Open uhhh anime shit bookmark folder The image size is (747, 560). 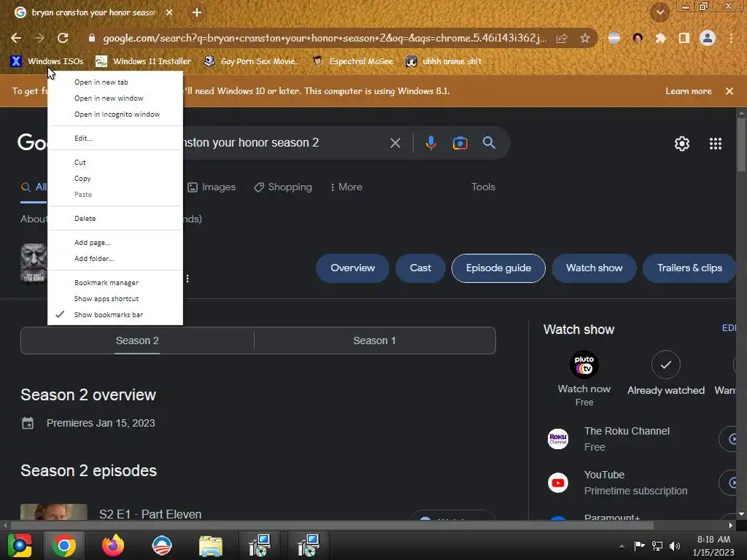pos(444,61)
